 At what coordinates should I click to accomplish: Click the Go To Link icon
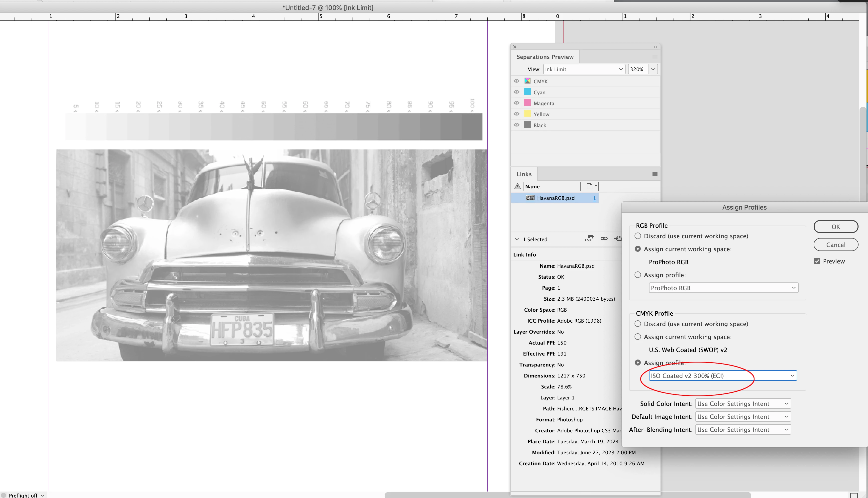point(618,239)
